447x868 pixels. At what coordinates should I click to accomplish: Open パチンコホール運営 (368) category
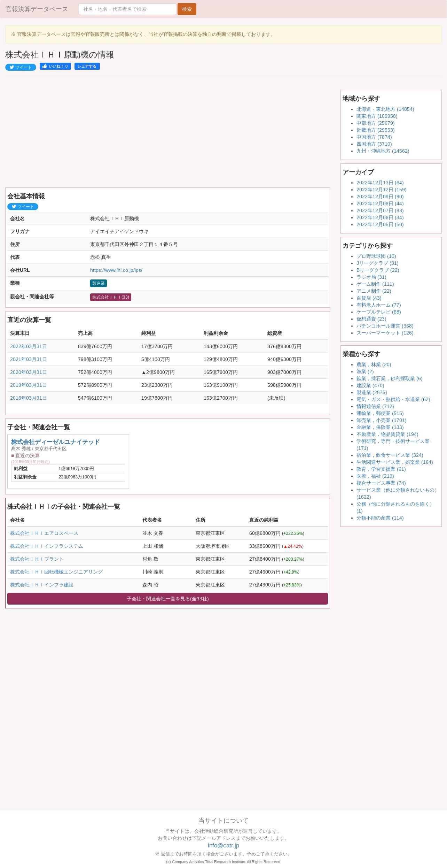click(385, 326)
